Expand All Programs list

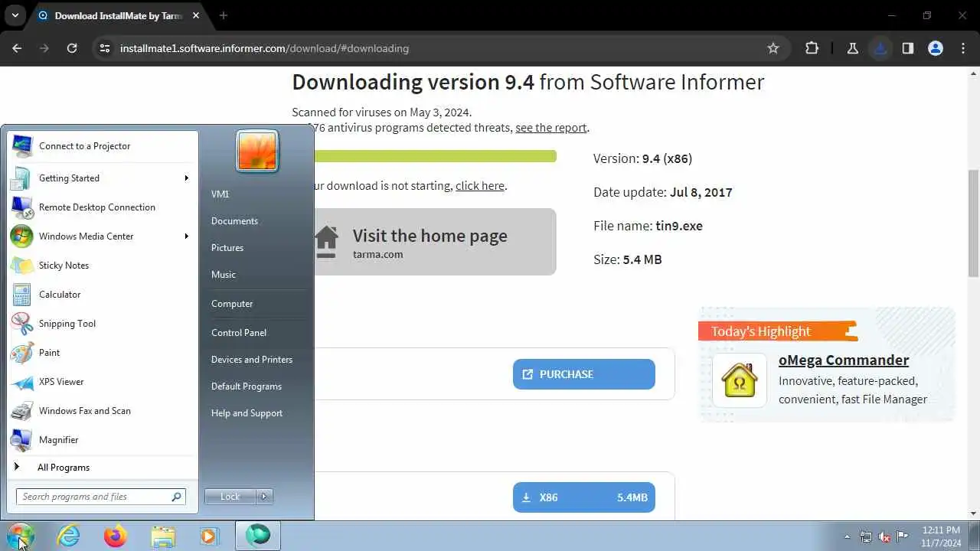pyautogui.click(x=102, y=467)
